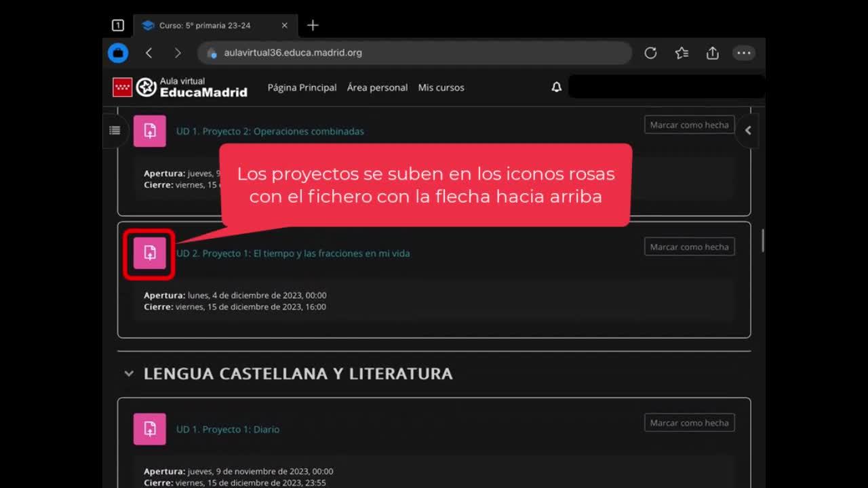Click pink upload icon for El tiempo y las fracciones
This screenshot has height=488, width=868.
[150, 253]
